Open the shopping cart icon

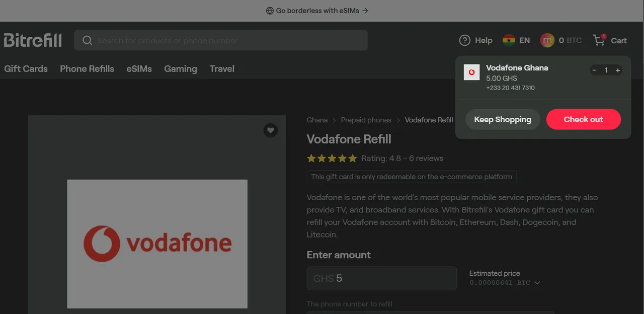(599, 40)
